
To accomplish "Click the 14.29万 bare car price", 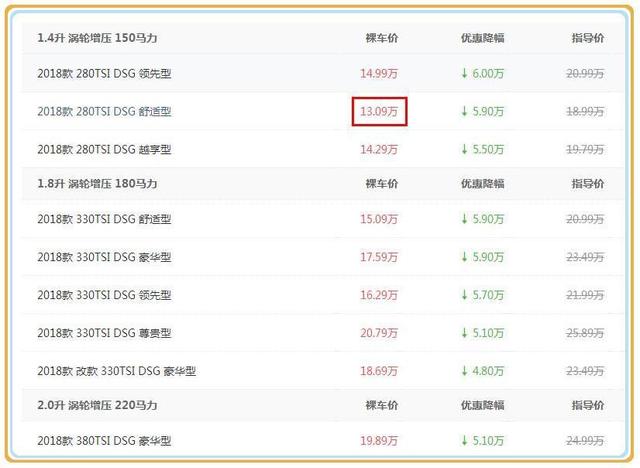I will (379, 149).
